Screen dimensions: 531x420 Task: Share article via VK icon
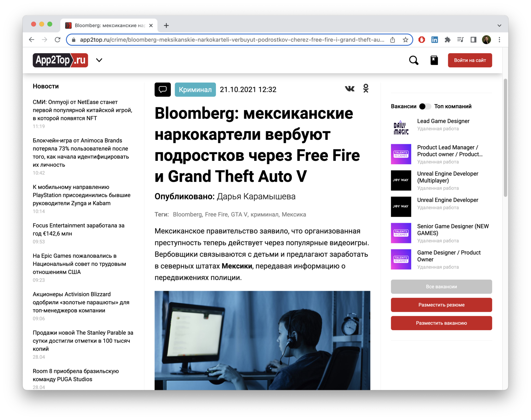pyautogui.click(x=350, y=89)
